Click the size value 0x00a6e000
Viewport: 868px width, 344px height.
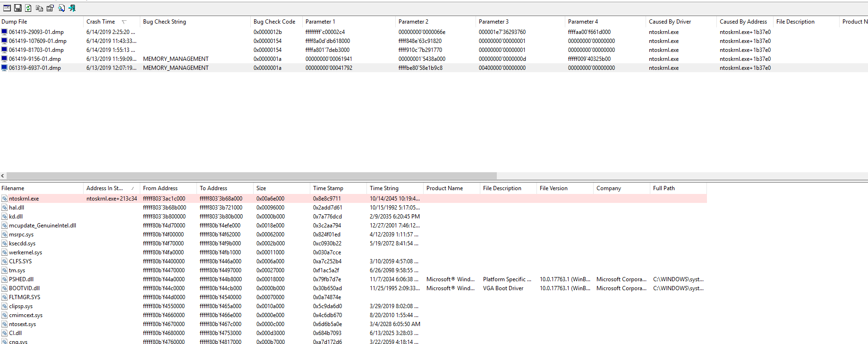click(270, 199)
